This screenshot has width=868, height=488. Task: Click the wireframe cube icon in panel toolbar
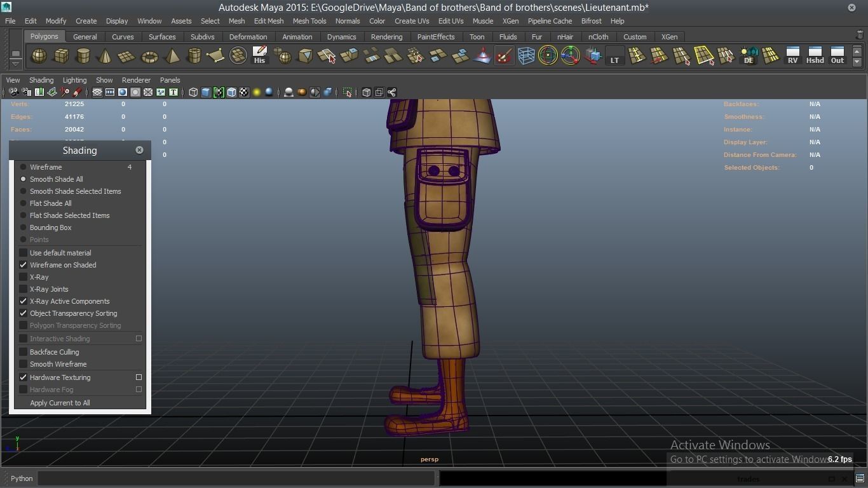193,92
